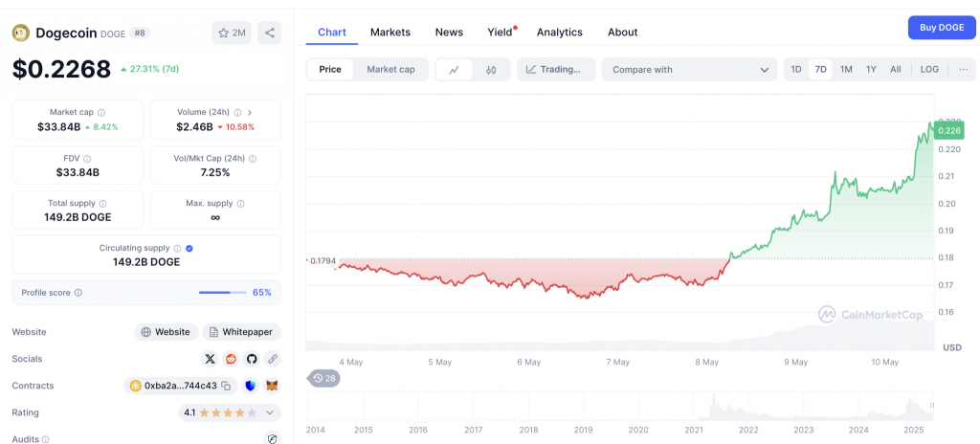Switch to the Markets tab
The image size is (980, 444).
point(390,32)
